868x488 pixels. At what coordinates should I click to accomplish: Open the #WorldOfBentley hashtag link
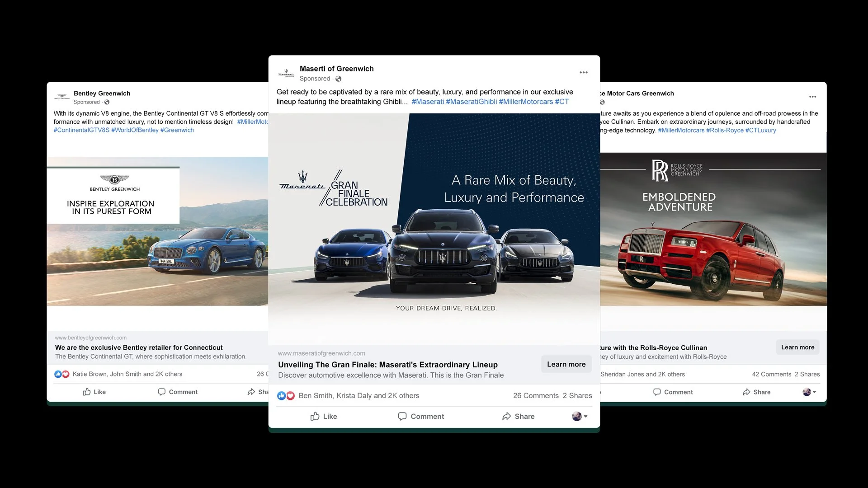[134, 130]
